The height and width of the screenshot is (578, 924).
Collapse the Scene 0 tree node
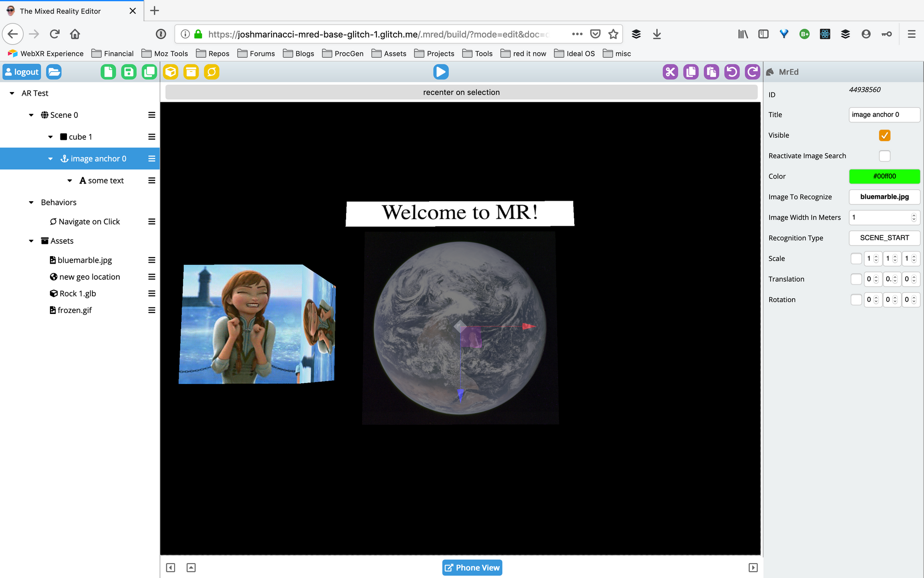[x=31, y=115]
